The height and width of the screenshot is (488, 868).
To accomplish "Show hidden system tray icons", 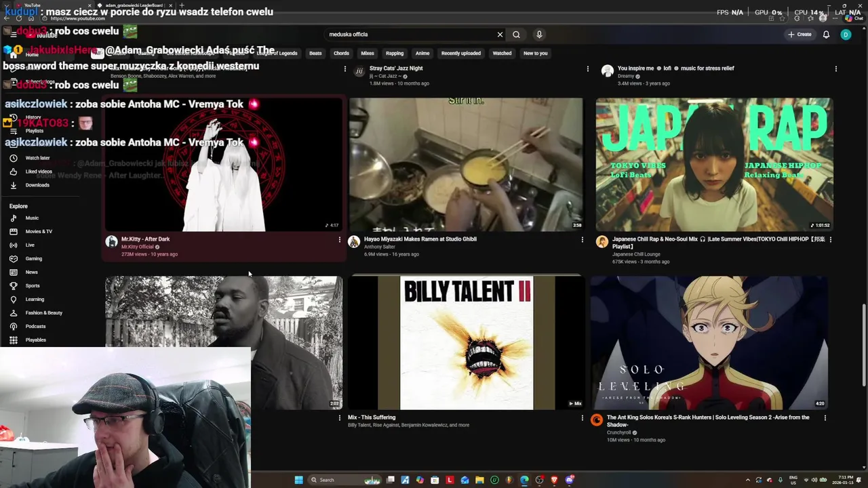I will pos(748,480).
